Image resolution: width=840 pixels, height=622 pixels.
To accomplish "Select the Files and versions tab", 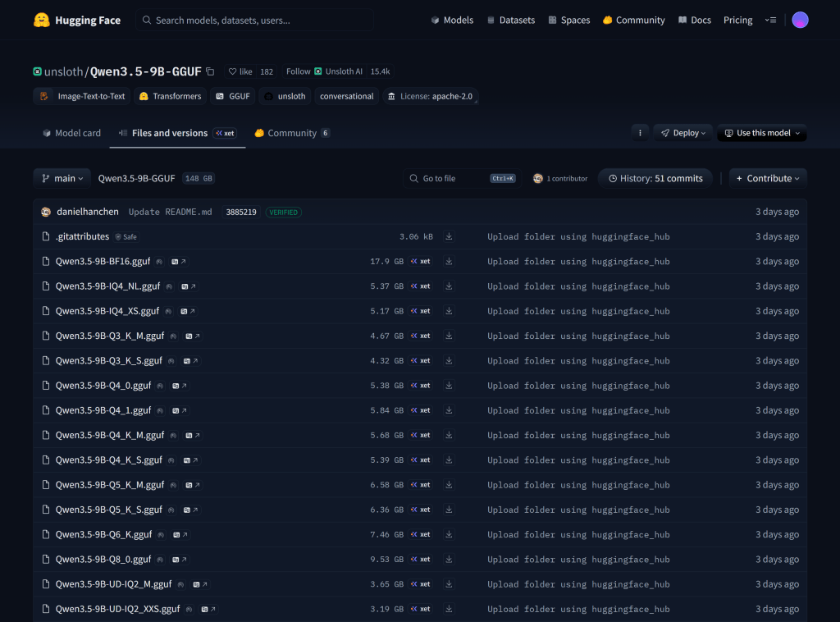I will pos(177,133).
